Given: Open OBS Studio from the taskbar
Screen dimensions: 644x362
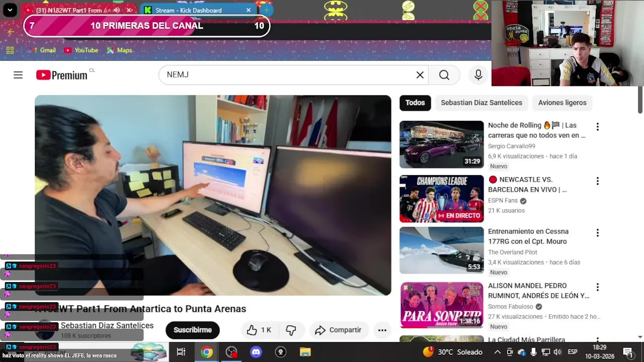Looking at the screenshot, I should coord(231,352).
